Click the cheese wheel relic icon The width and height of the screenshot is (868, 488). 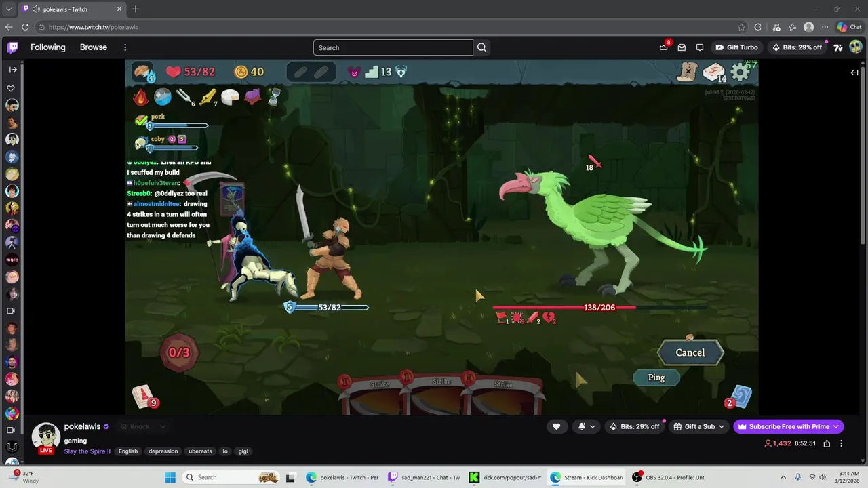[x=230, y=97]
